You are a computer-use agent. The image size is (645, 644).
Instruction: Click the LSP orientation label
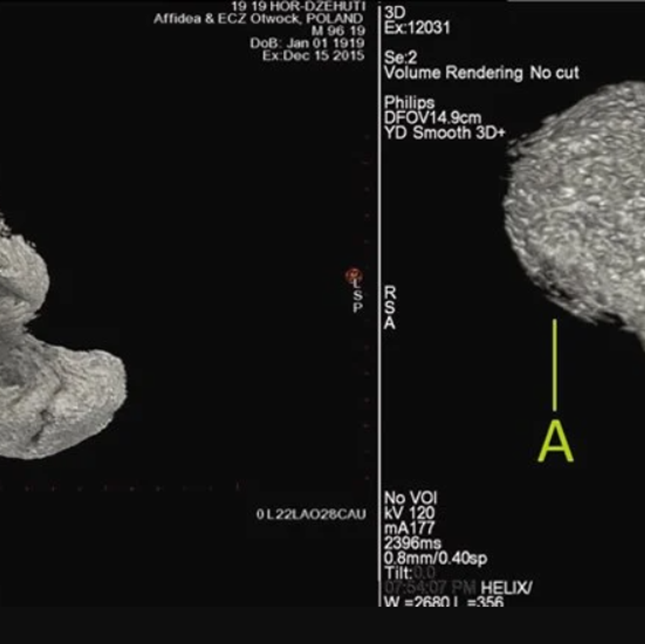click(x=358, y=296)
